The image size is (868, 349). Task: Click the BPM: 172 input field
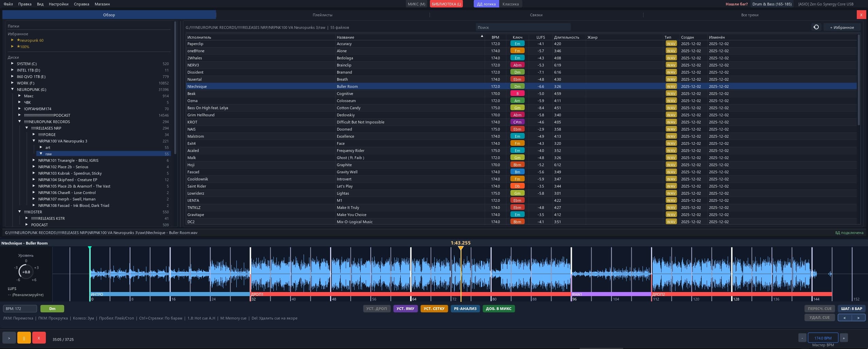[x=20, y=309]
